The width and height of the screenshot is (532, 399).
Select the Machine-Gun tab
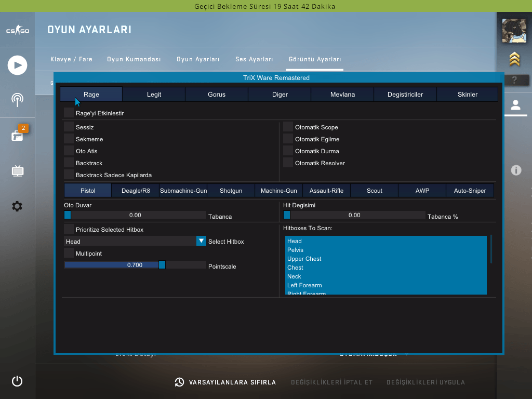279,190
